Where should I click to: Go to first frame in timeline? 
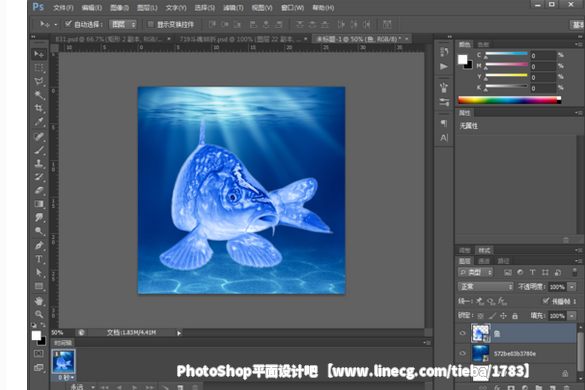click(105, 387)
